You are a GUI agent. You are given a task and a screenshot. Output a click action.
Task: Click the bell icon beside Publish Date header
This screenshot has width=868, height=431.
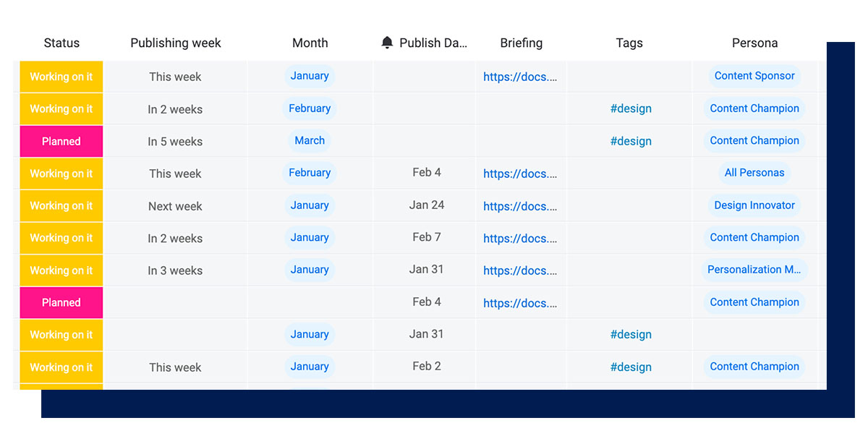pyautogui.click(x=389, y=43)
